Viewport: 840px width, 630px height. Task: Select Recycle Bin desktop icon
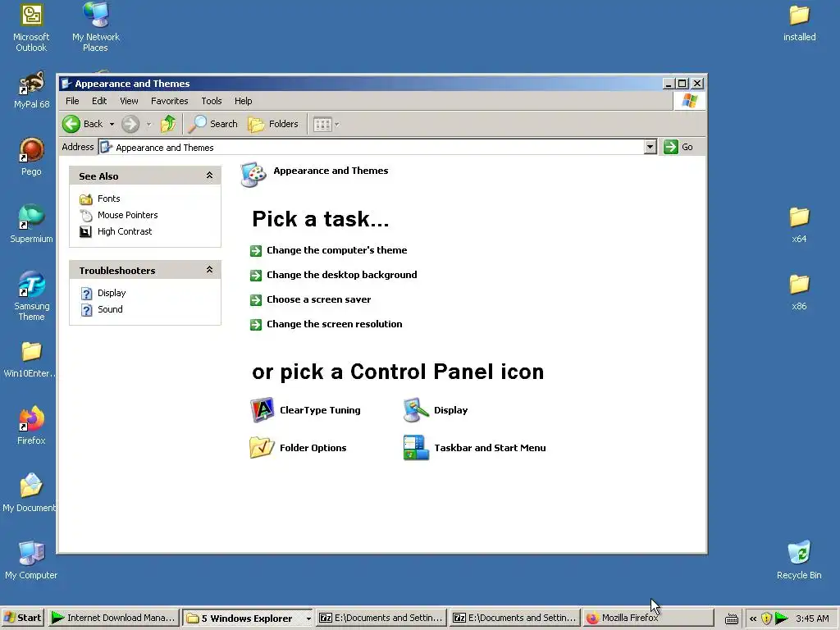point(799,560)
